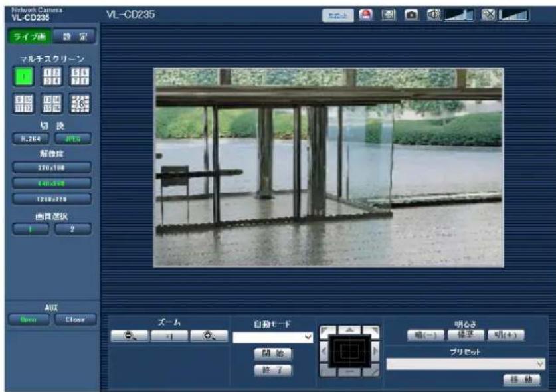
Task: Zoom in with plus magnifier button
Action: (x=209, y=336)
